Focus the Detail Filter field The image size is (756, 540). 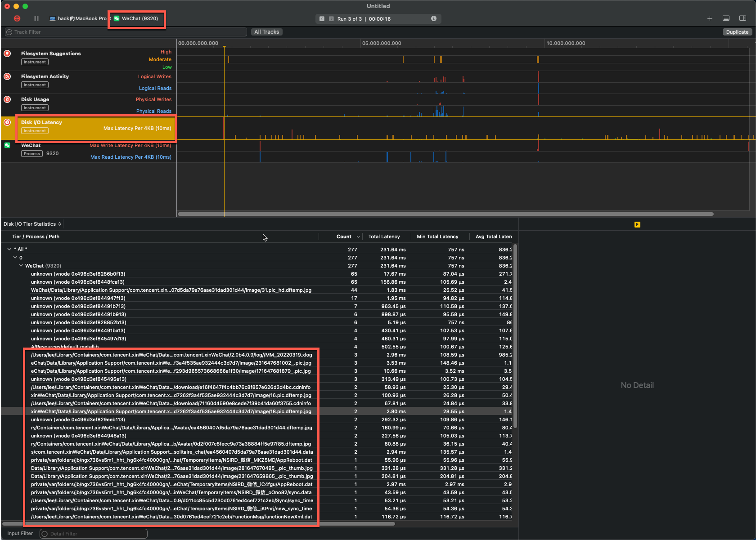coord(94,534)
